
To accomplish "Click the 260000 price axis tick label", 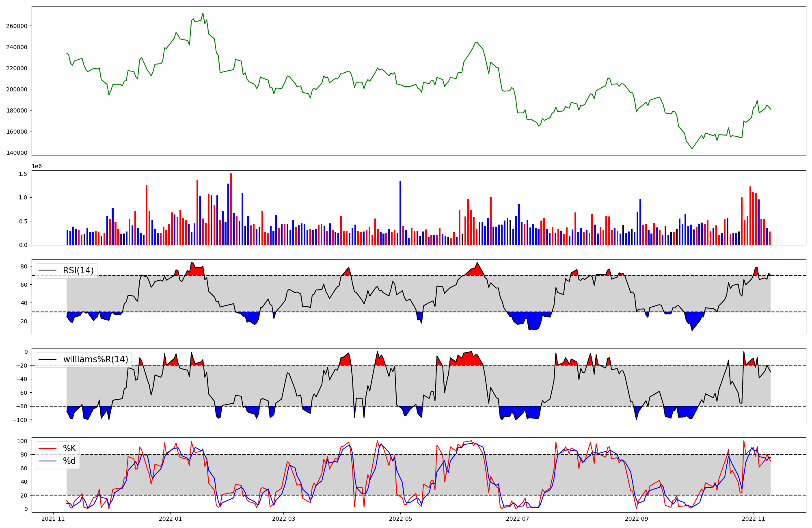I will pos(17,26).
